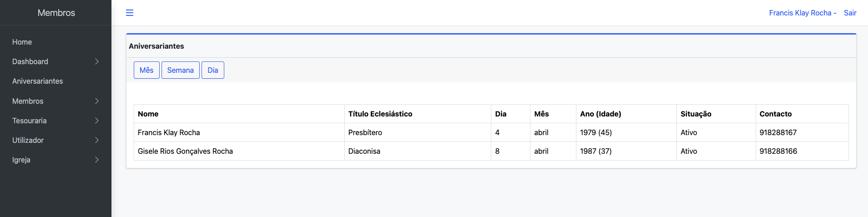The image size is (868, 217).
Task: Click the Título Eclesiástico column header
Action: [380, 114]
